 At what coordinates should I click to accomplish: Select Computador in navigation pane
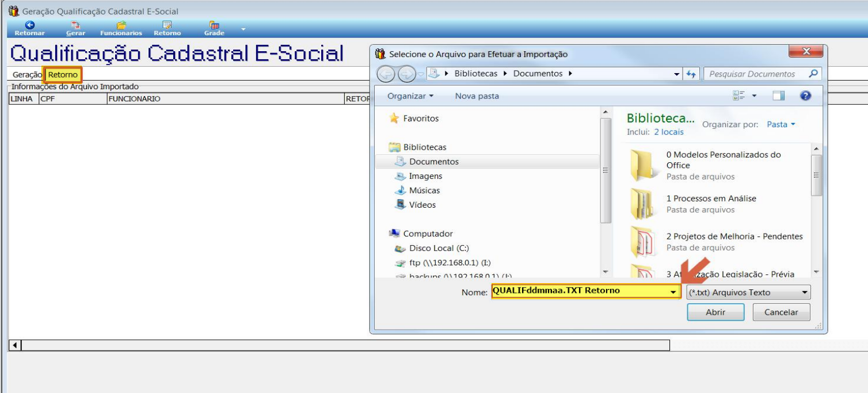point(421,234)
